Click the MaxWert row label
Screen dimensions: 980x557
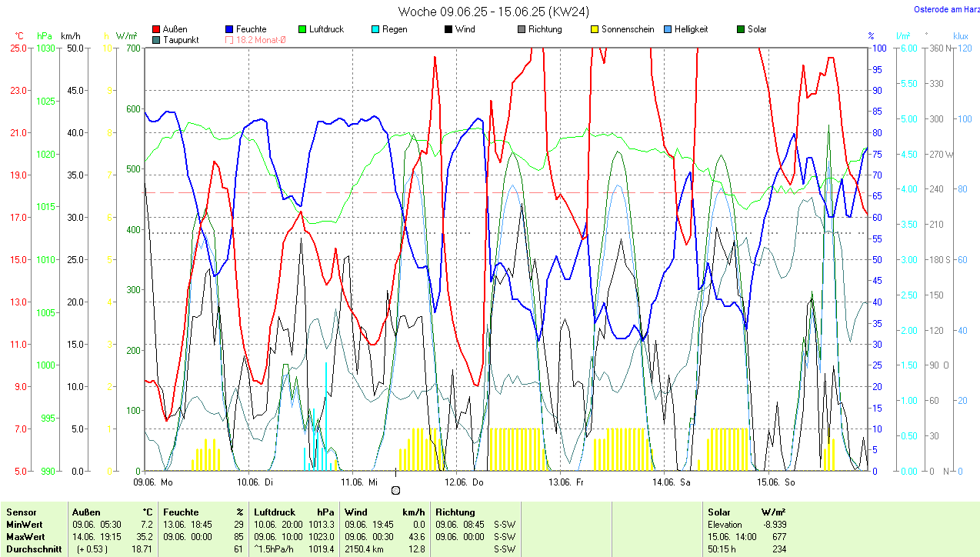(x=26, y=536)
